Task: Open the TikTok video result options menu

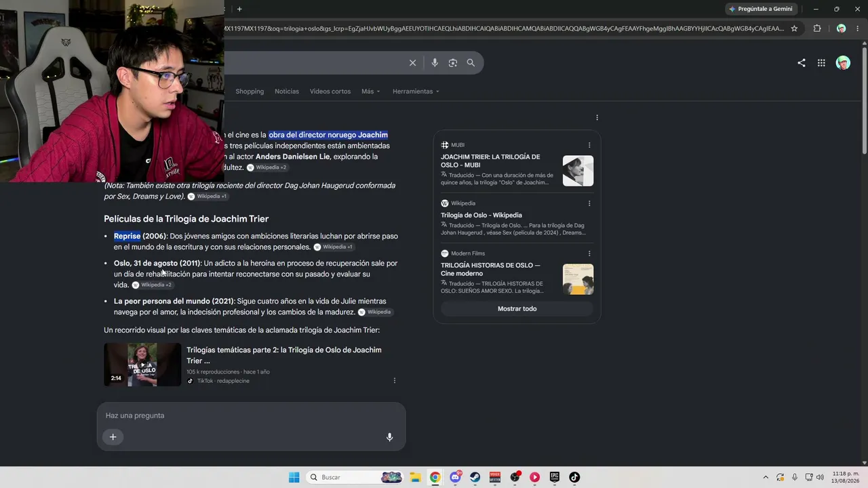Action: [x=395, y=381]
